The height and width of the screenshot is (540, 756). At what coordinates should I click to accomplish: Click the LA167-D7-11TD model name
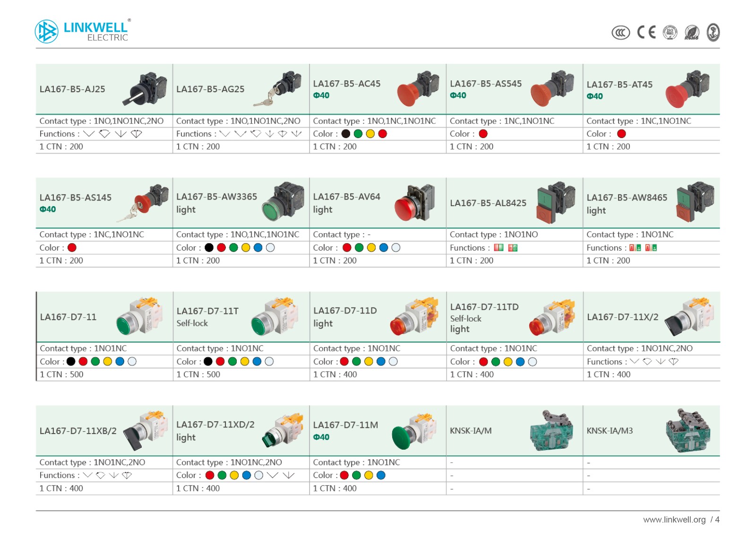[x=484, y=306]
